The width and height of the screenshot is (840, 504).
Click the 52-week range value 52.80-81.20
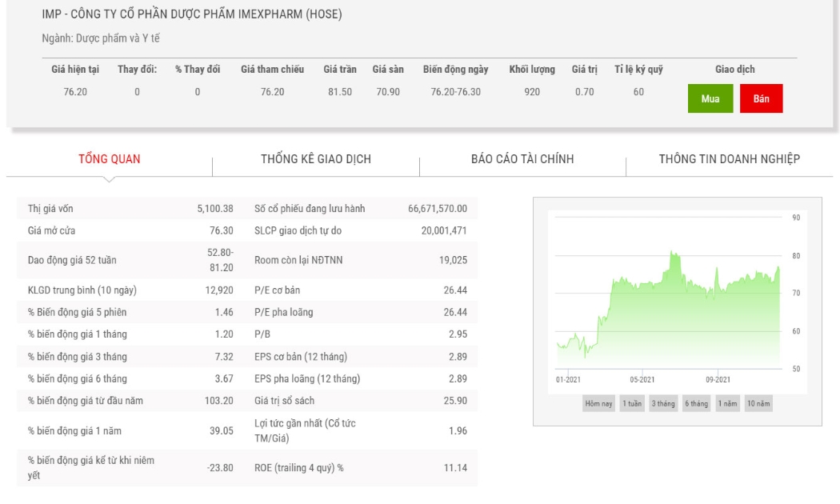tap(220, 260)
